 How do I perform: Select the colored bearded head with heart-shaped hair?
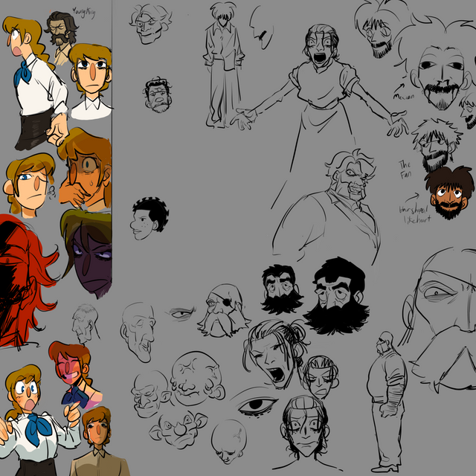[449, 192]
